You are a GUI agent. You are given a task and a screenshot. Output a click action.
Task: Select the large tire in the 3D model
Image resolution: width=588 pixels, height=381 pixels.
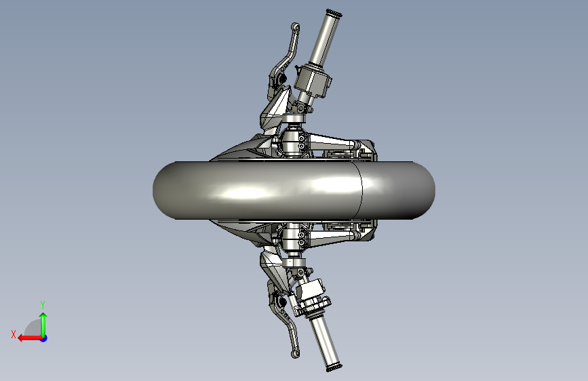[x=294, y=190]
